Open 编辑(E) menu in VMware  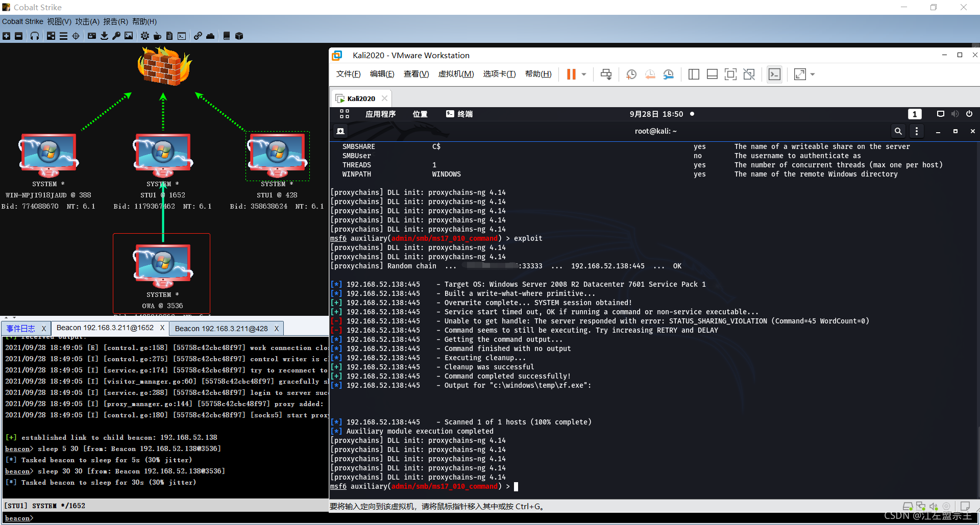(x=382, y=74)
